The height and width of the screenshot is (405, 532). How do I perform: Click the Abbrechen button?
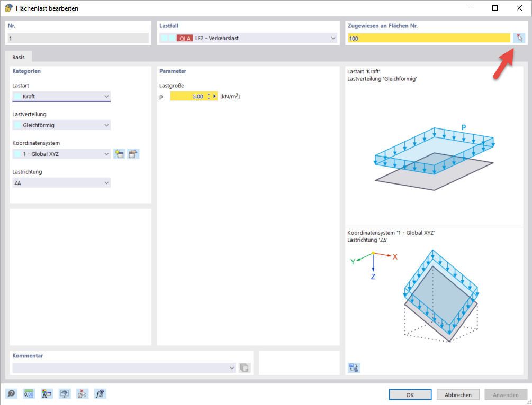[457, 394]
